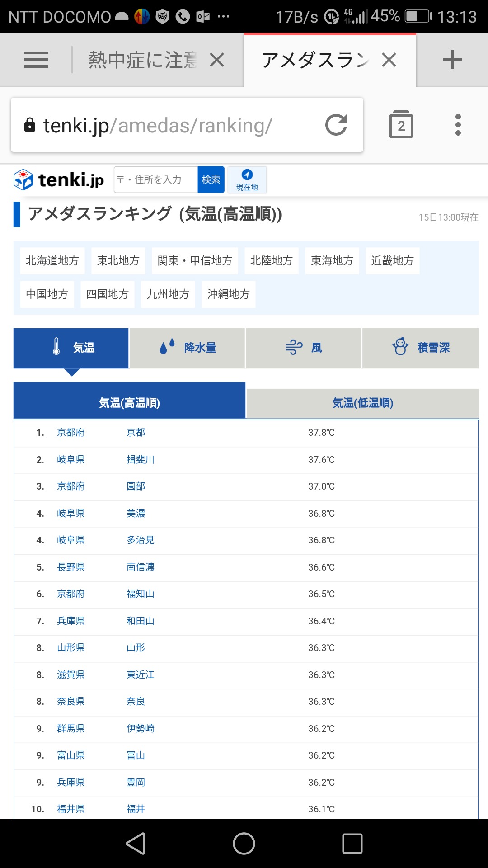Open the tab switcher showing 2 tabs
The image size is (488, 868).
(401, 124)
